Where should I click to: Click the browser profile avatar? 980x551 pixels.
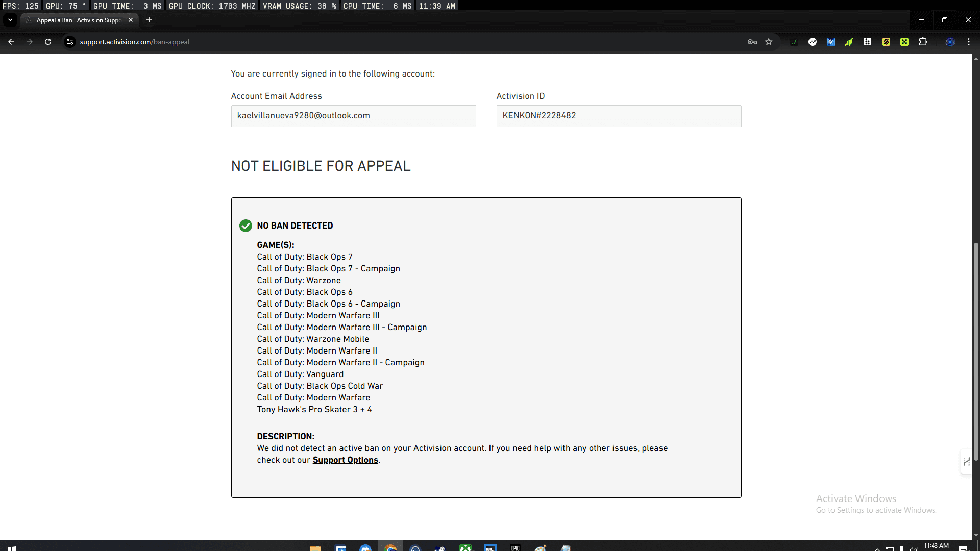point(950,42)
